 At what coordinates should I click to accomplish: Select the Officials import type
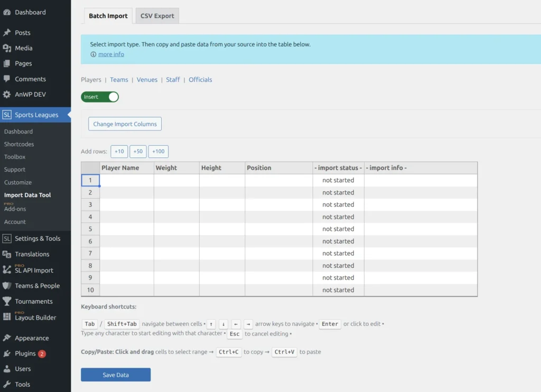tap(200, 80)
